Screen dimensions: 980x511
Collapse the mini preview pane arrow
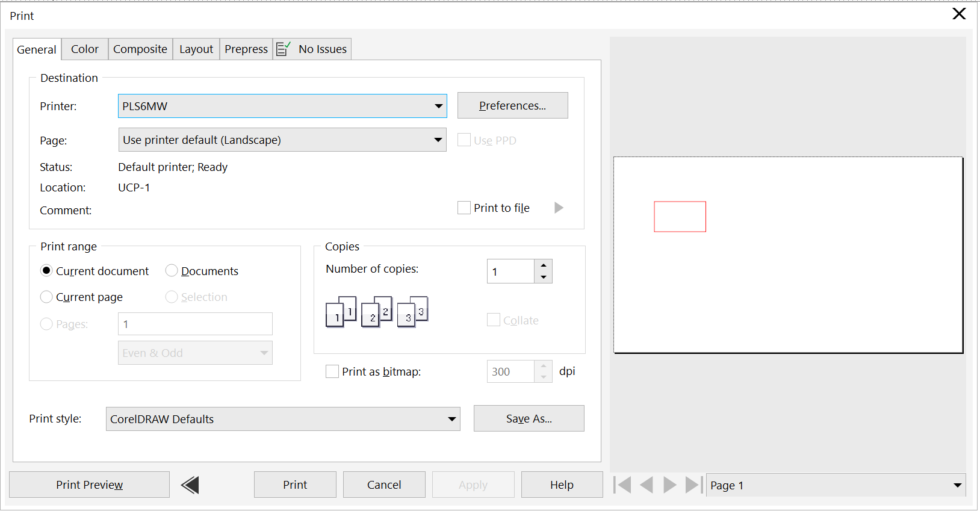coord(190,485)
